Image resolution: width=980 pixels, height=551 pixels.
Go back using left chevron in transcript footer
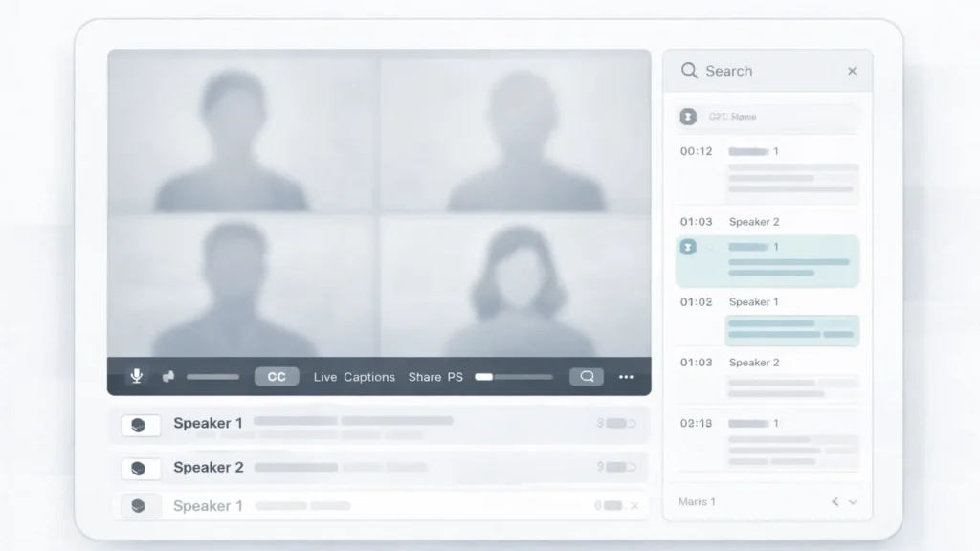(835, 502)
